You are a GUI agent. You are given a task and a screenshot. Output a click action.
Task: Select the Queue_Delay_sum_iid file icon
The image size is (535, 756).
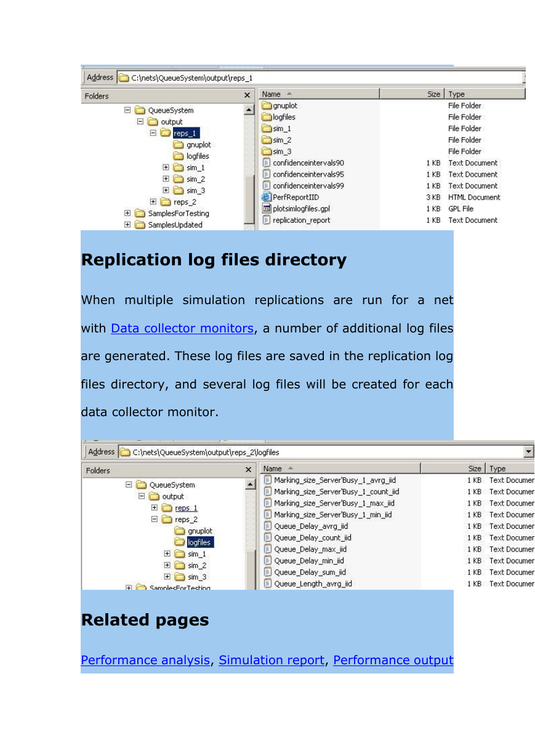tap(268, 572)
